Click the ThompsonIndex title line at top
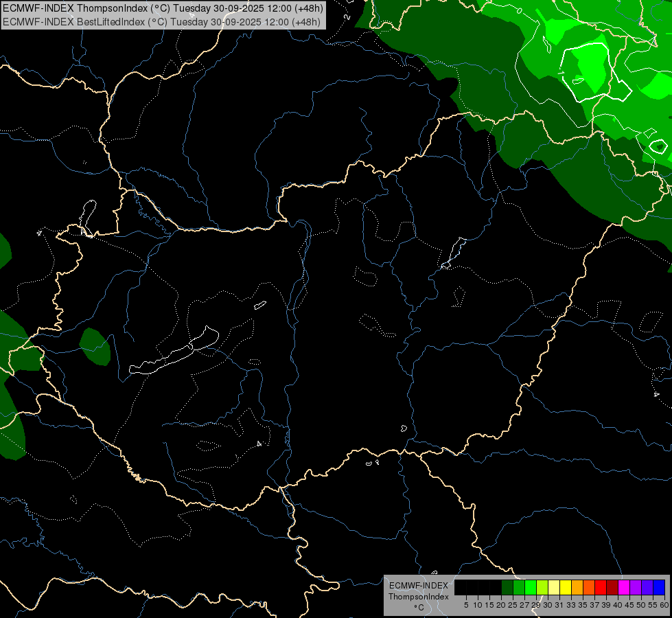The image size is (672, 618). click(x=163, y=8)
